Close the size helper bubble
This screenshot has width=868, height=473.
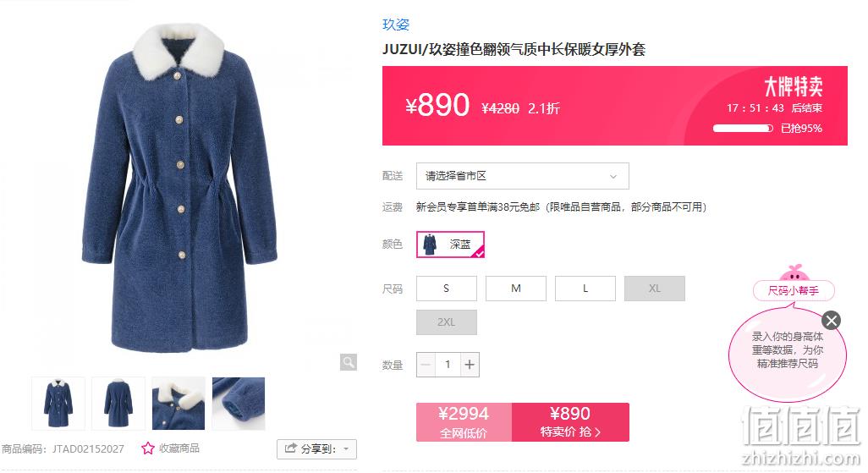[x=831, y=320]
